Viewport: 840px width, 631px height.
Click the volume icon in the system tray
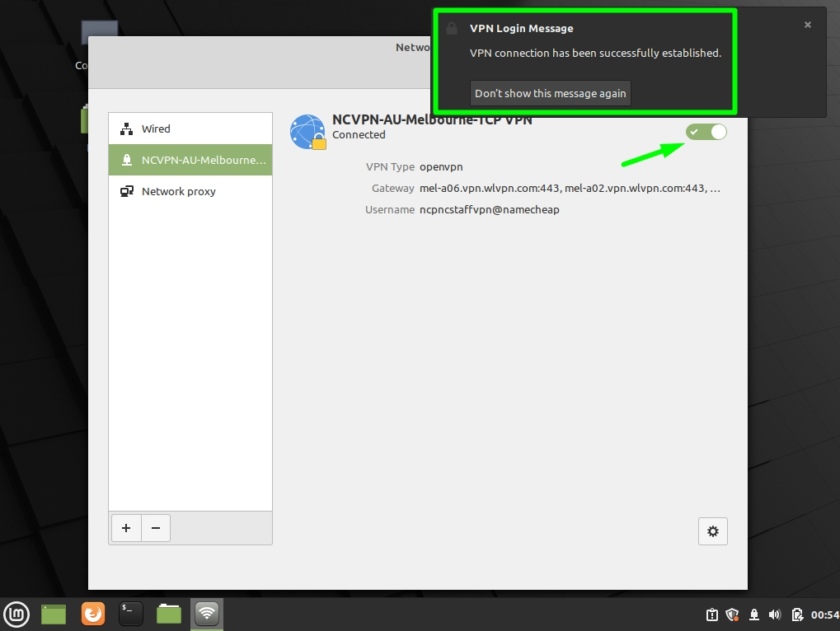[774, 615]
